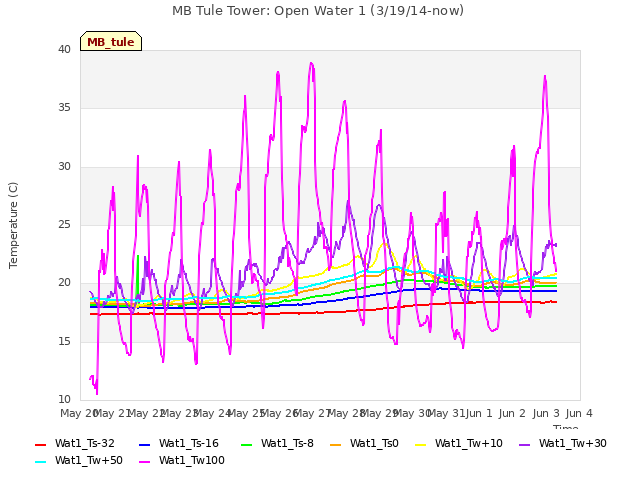640x480 pixels.
Task: Click the MB_tule label box
Action: (111, 41)
